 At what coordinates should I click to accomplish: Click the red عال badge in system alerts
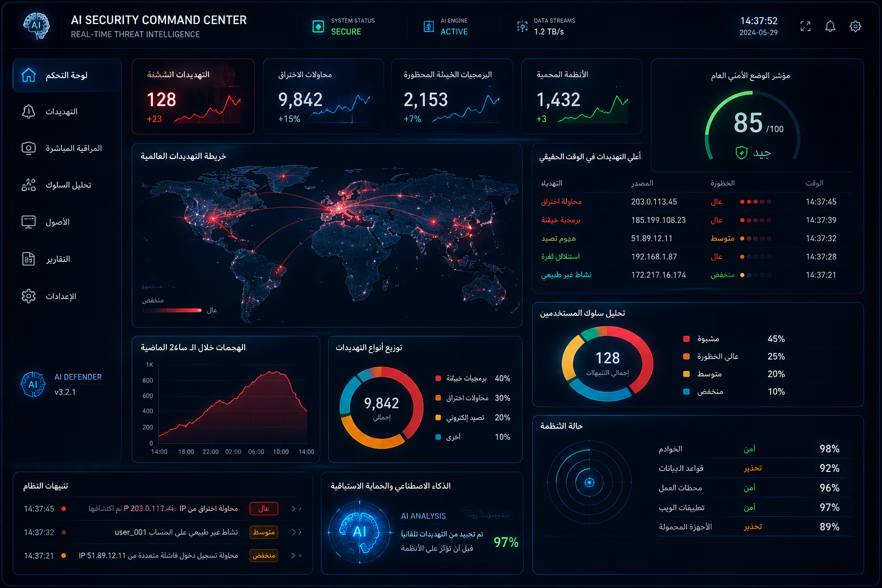click(264, 509)
